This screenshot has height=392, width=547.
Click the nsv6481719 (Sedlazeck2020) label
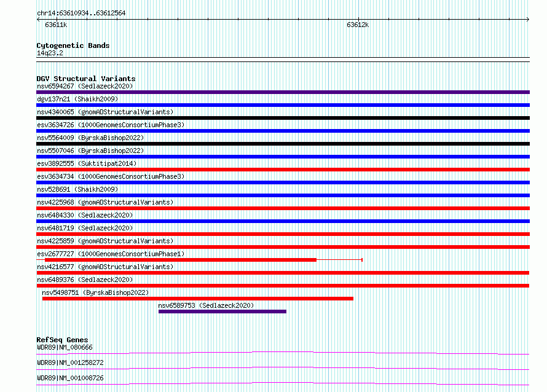(x=85, y=228)
